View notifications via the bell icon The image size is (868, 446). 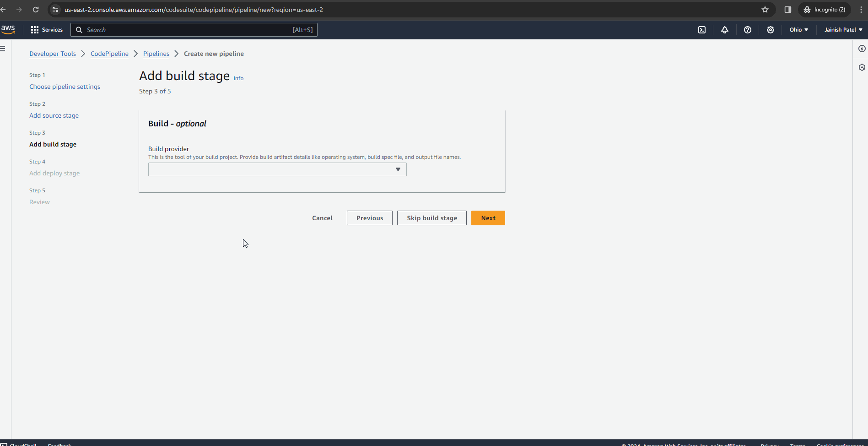725,29
